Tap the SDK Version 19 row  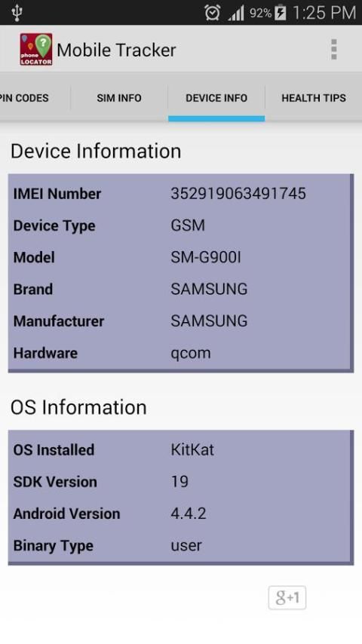click(x=180, y=482)
